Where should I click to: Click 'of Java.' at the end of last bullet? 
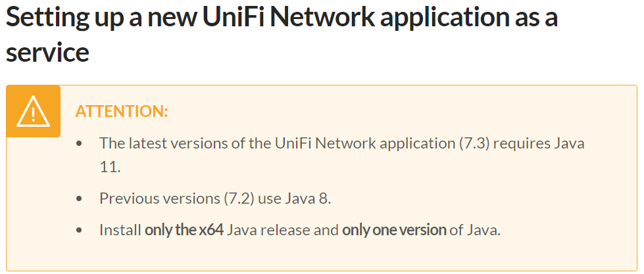pyautogui.click(x=475, y=230)
